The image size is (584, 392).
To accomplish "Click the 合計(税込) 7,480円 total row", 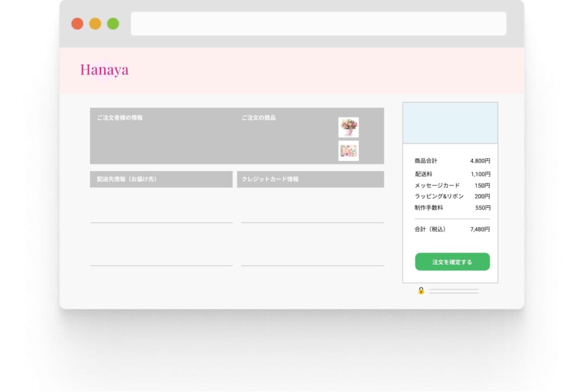I will coord(452,229).
